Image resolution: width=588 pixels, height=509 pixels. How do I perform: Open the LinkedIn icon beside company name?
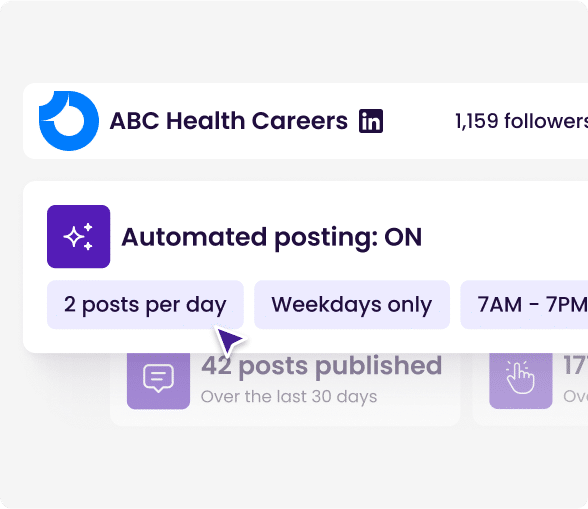371,121
